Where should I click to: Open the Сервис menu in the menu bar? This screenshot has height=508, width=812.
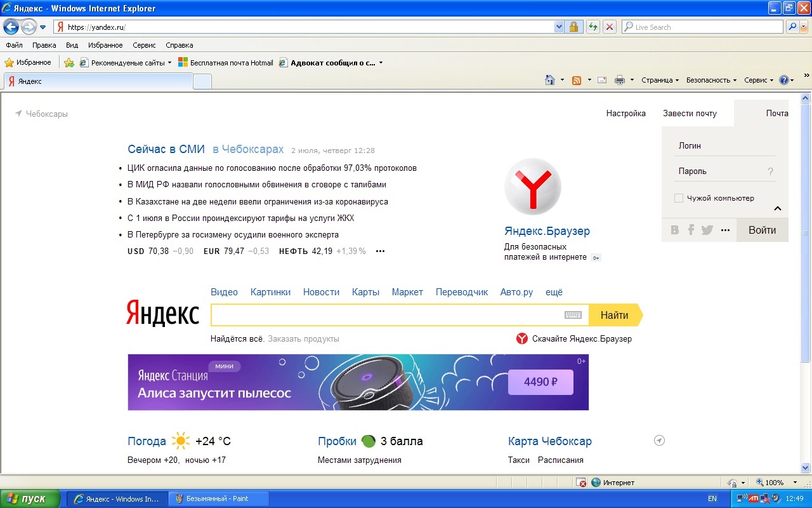[144, 45]
